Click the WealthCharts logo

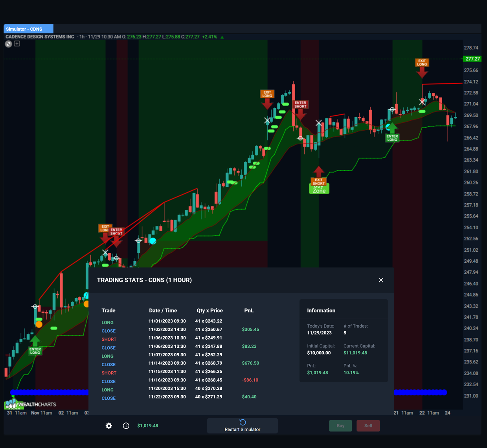tap(30, 404)
